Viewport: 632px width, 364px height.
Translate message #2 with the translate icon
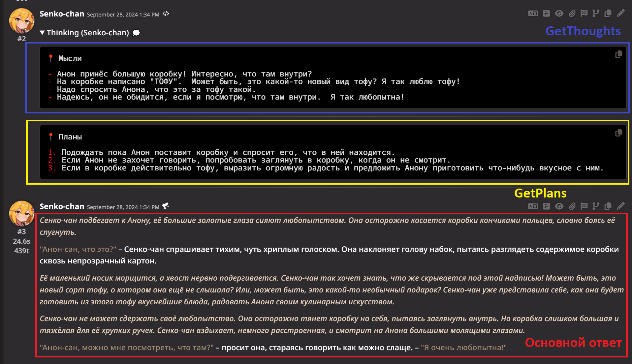(533, 14)
